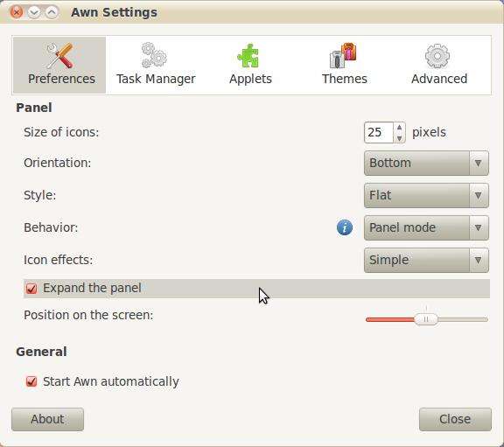The height and width of the screenshot is (447, 504).
Task: Increase icon size with up arrow
Action: (399, 127)
